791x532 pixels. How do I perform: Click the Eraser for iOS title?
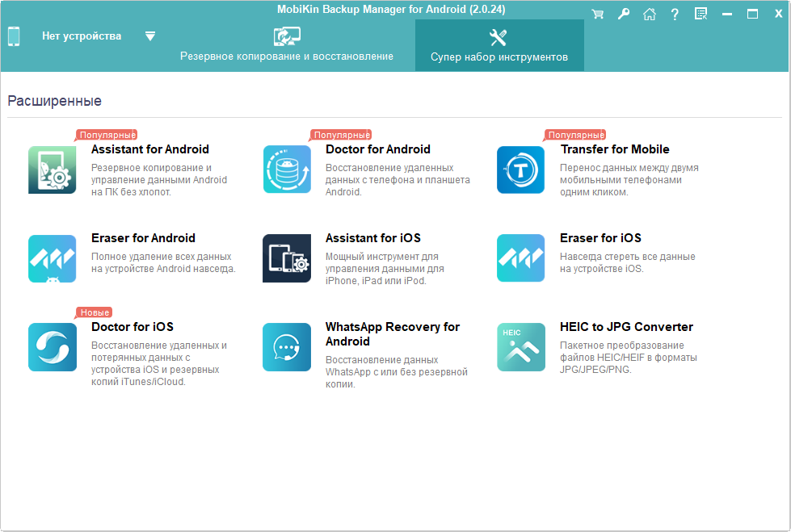click(x=600, y=238)
